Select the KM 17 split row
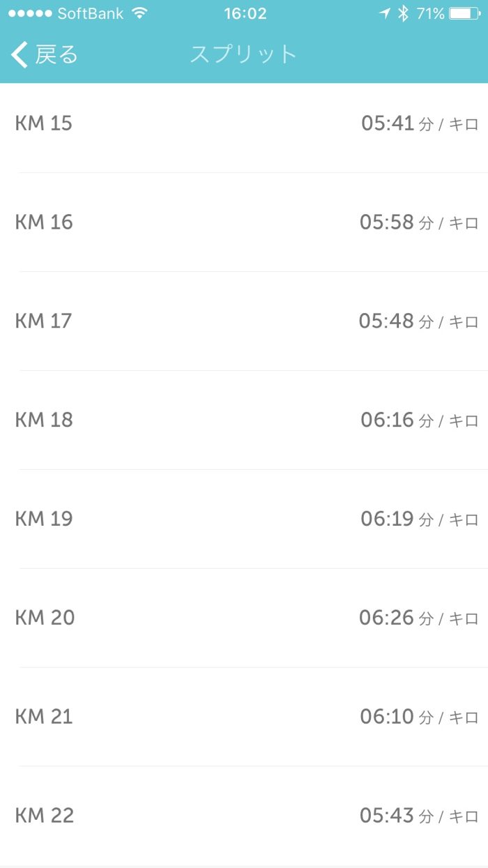The height and width of the screenshot is (868, 488). click(x=244, y=321)
